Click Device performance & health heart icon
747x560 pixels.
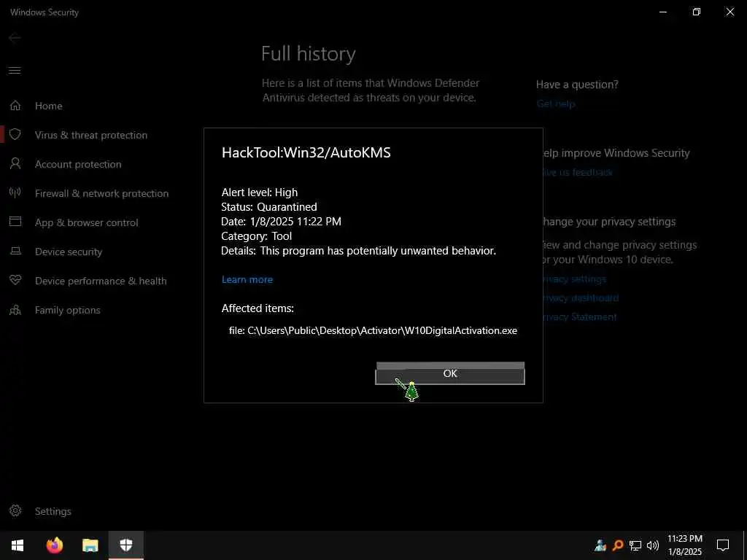click(15, 280)
